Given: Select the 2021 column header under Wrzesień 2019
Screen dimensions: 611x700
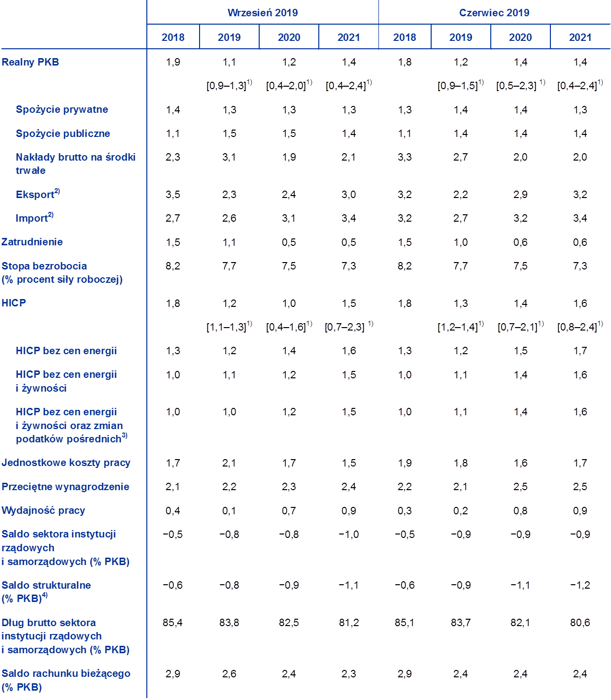Looking at the screenshot, I should click(x=348, y=37).
